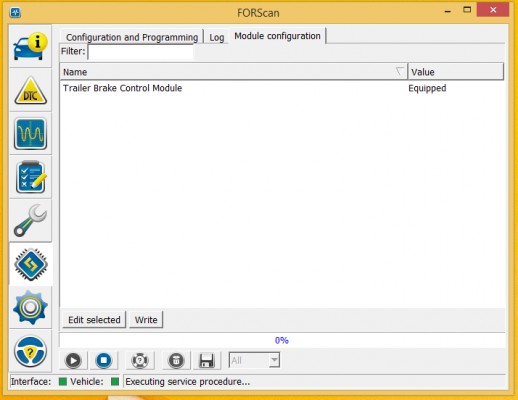Viewport: 518px width, 400px height.
Task: Switch to Configuration and Programming tab
Action: click(132, 37)
